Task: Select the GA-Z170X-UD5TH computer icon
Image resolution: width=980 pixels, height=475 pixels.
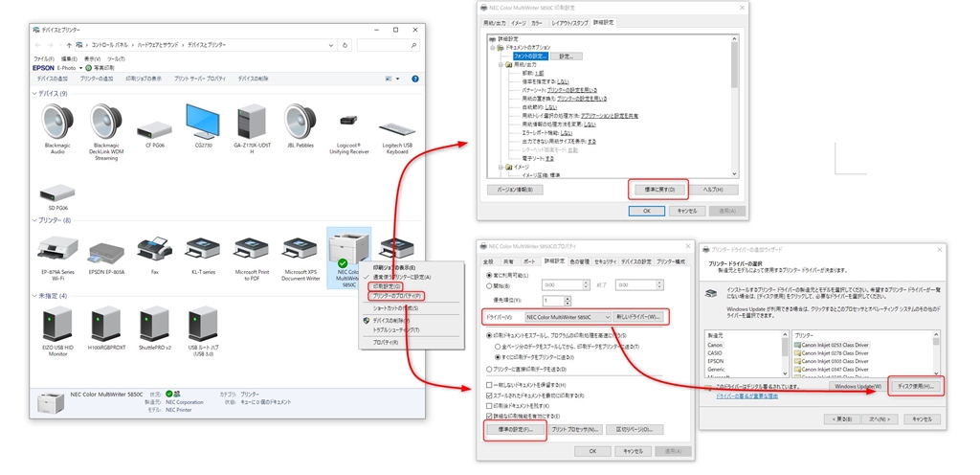Action: (x=252, y=122)
